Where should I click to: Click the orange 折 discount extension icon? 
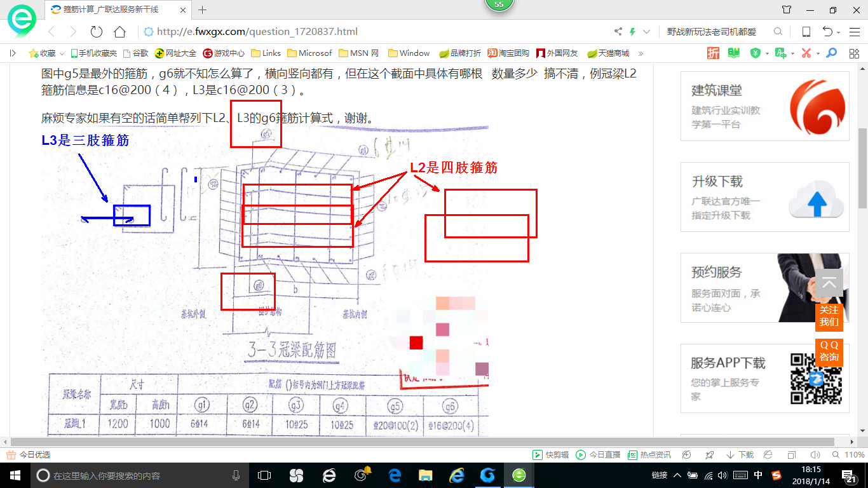tap(714, 53)
